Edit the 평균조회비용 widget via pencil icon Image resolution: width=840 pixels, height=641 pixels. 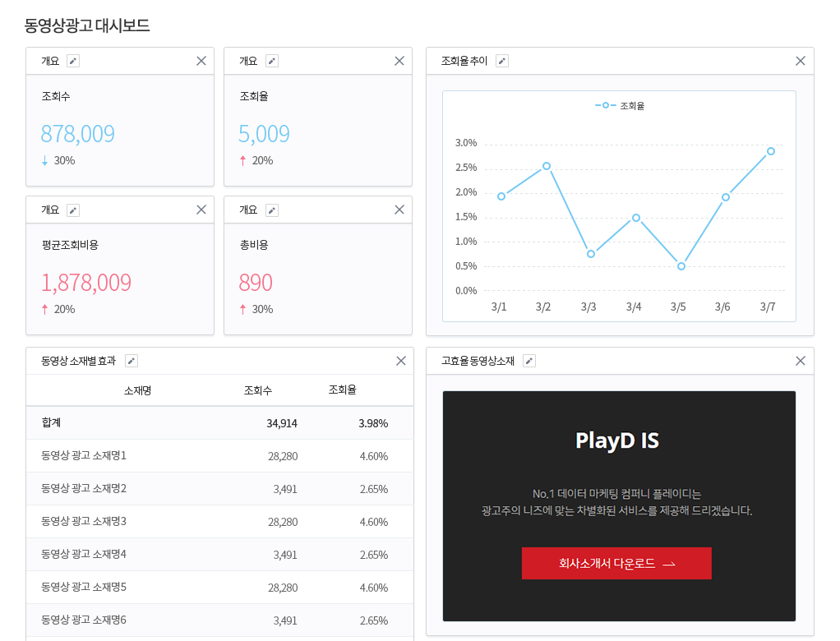click(x=73, y=210)
